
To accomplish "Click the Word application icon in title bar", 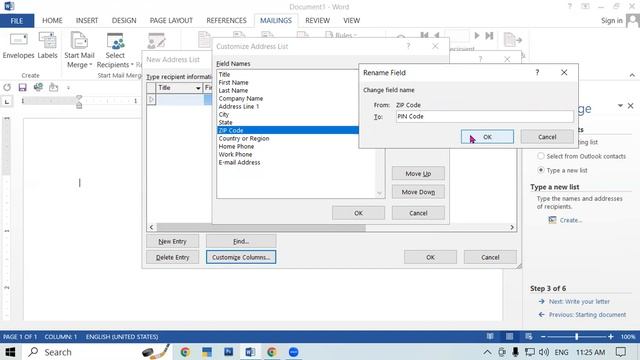I will pos(9,6).
